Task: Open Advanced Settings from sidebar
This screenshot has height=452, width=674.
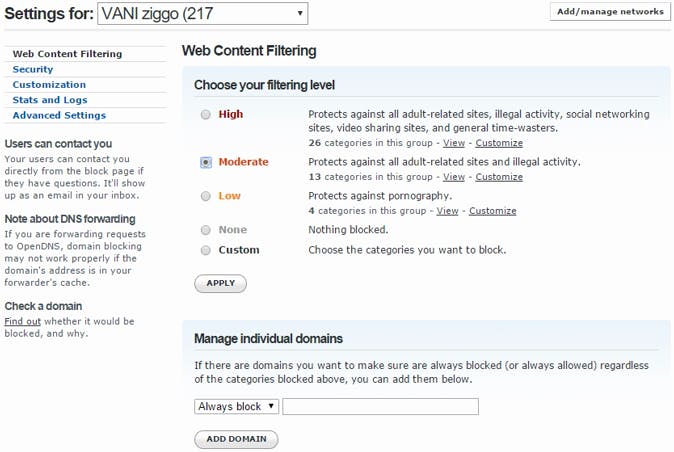Action: click(x=58, y=115)
